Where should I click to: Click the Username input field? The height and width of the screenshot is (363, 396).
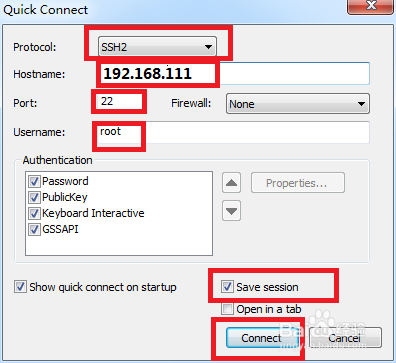pyautogui.click(x=233, y=132)
